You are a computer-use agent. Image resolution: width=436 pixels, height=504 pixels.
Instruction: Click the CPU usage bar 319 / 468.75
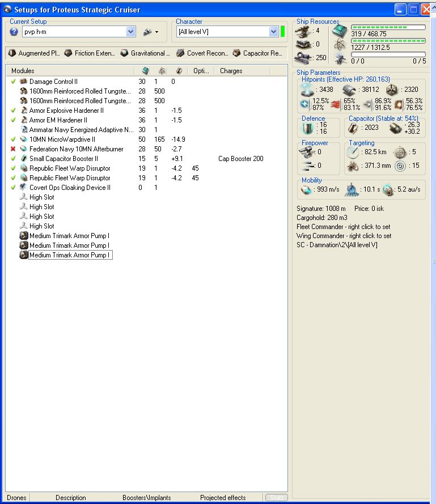click(388, 27)
